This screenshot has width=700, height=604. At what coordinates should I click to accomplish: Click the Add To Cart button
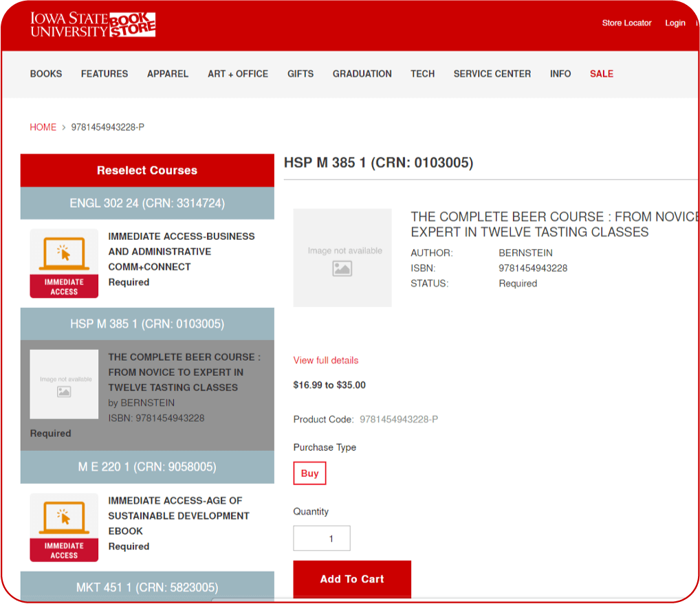tap(352, 579)
